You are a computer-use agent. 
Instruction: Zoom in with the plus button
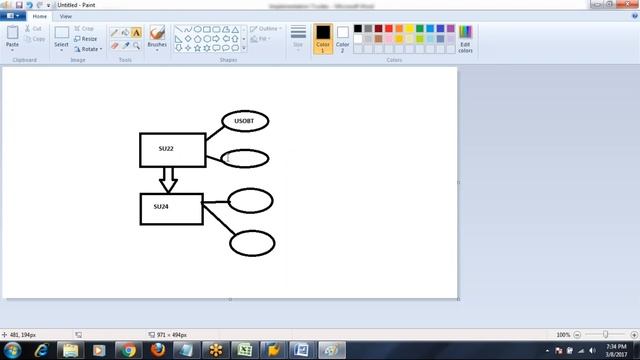(x=634, y=335)
